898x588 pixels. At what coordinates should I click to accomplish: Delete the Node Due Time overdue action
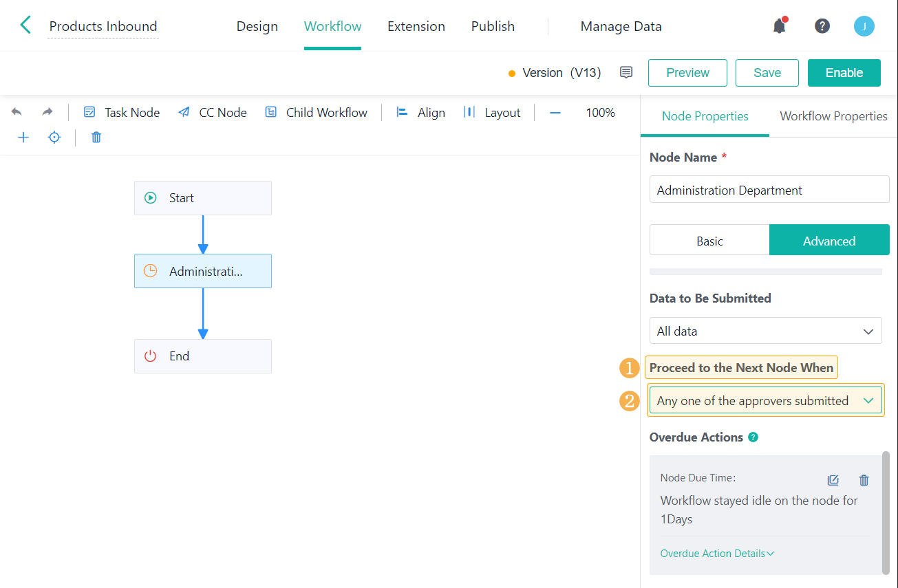coord(864,480)
